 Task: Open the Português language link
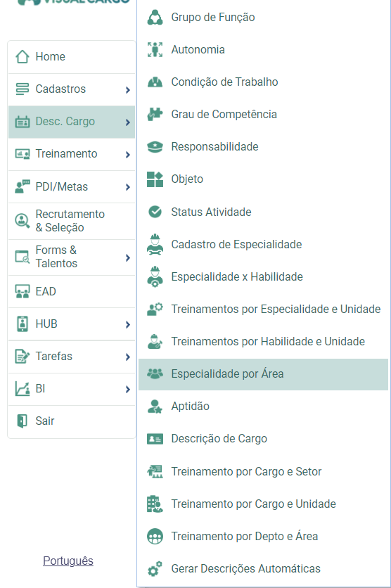click(68, 561)
